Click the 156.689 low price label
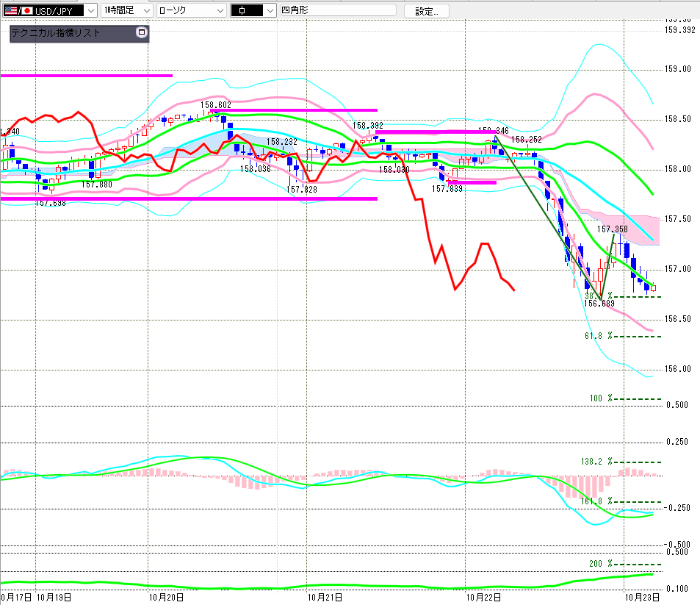700x605 pixels. 599,303
